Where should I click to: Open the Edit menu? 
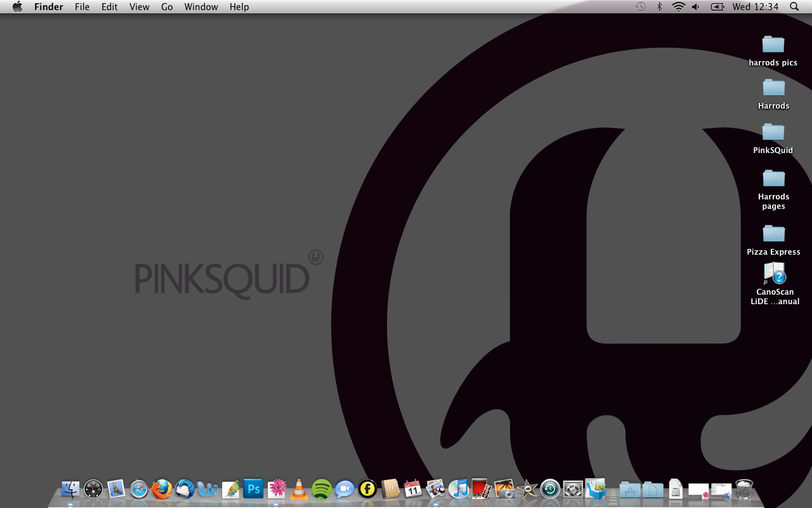click(109, 6)
